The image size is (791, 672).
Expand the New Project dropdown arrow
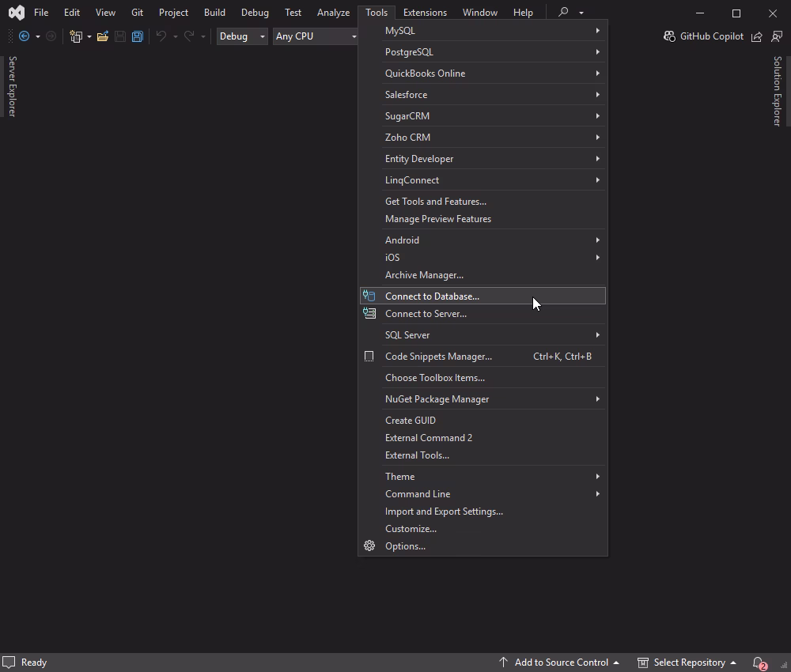tap(89, 37)
